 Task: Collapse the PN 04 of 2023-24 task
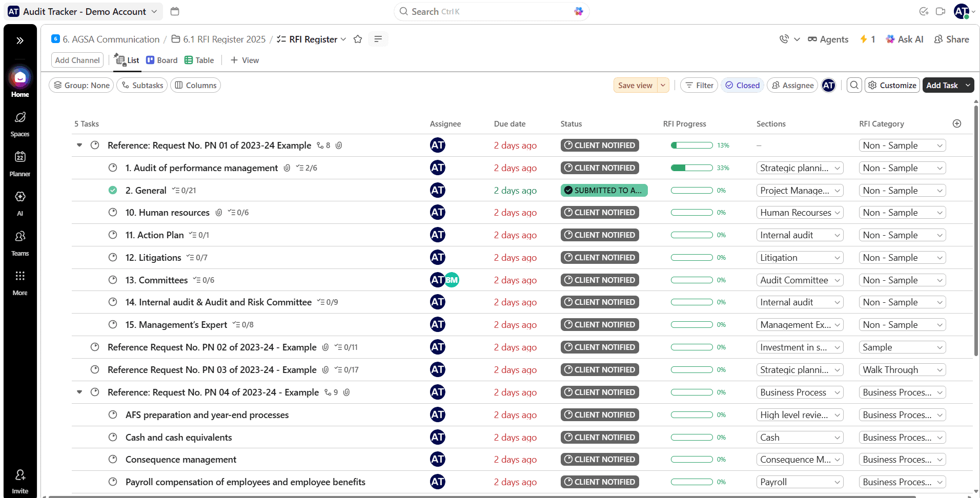[x=79, y=392]
